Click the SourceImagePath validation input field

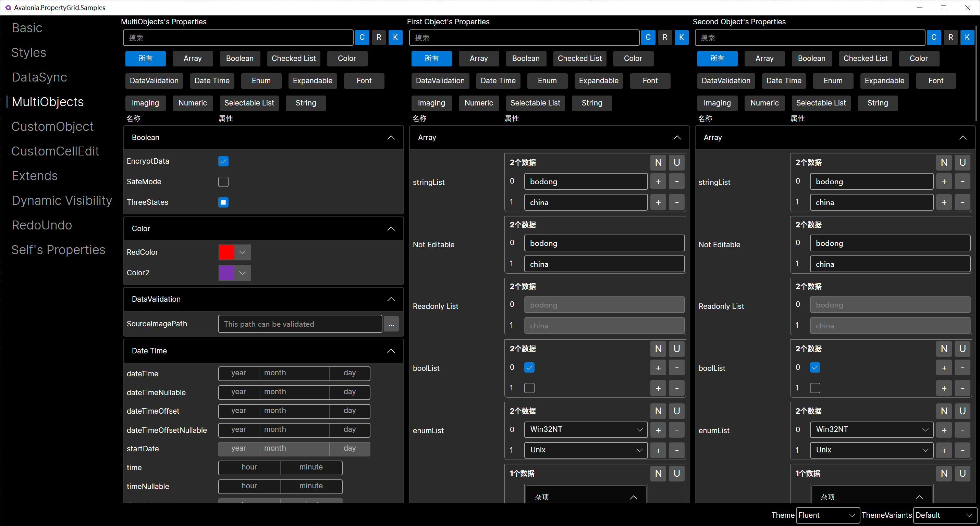300,324
